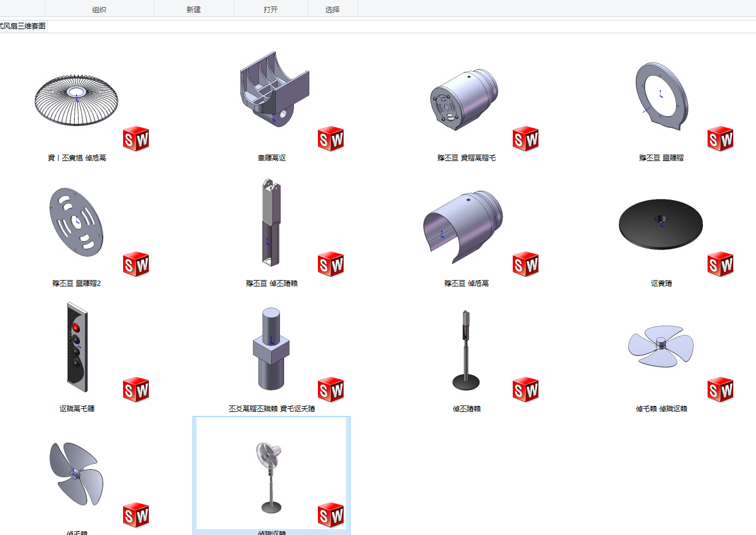Click the SolidWorks badge of the complete pedestal fan
Screen dimensions: 756x535
tap(331, 515)
